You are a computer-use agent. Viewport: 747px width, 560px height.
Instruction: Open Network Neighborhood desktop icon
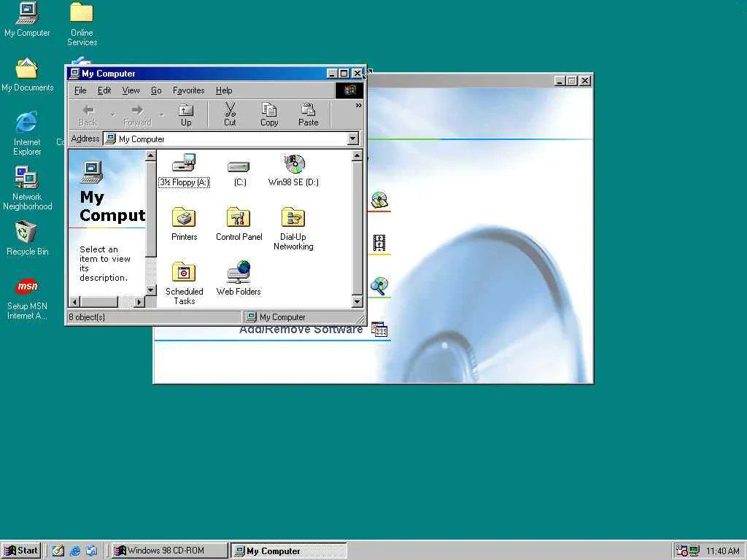point(27,188)
